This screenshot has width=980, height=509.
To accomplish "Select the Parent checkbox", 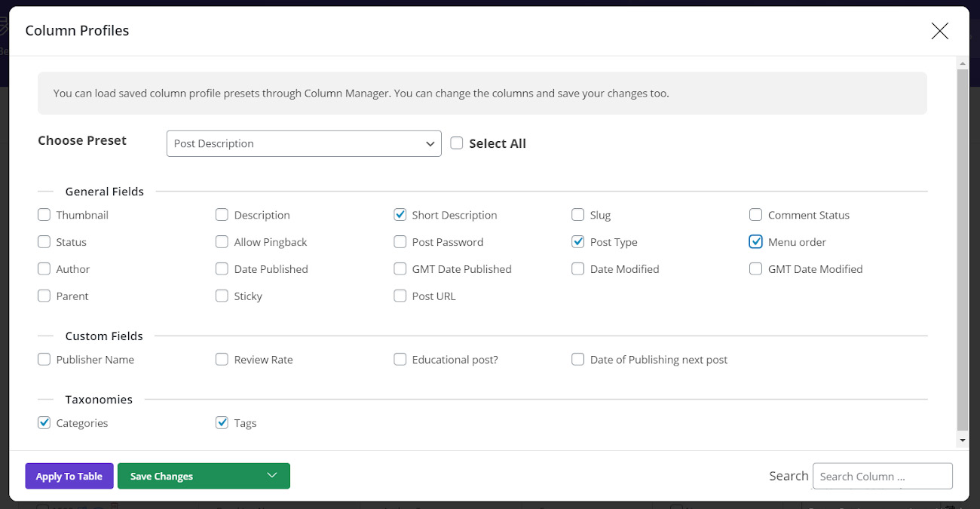I will pos(44,296).
